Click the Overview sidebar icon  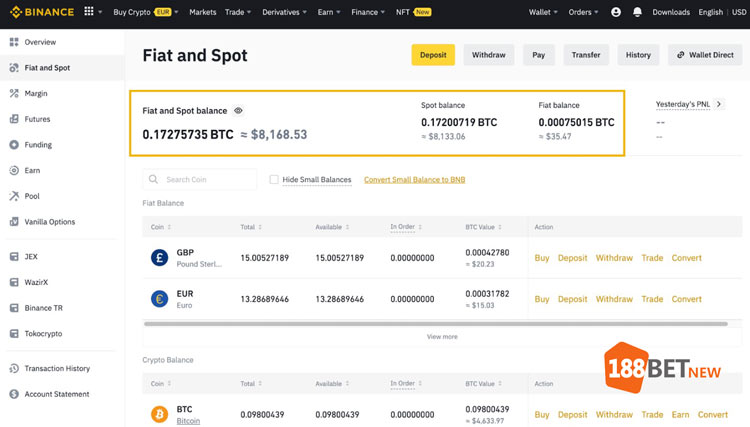14,42
